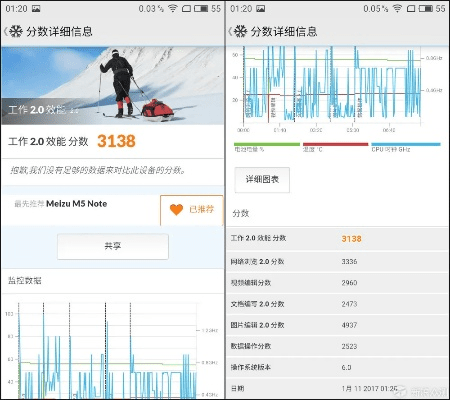Tap the picture notification icon on the left status bar
Image resolution: width=450 pixels, height=400 pixels.
pos(36,9)
